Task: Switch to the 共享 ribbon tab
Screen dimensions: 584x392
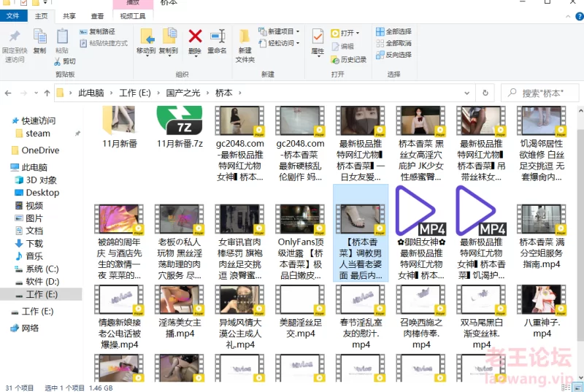Action: [x=69, y=16]
